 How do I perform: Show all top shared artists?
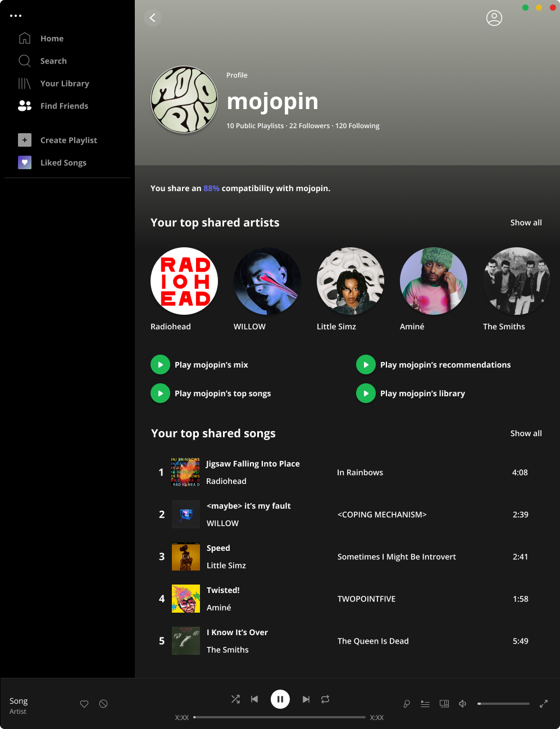(x=526, y=223)
